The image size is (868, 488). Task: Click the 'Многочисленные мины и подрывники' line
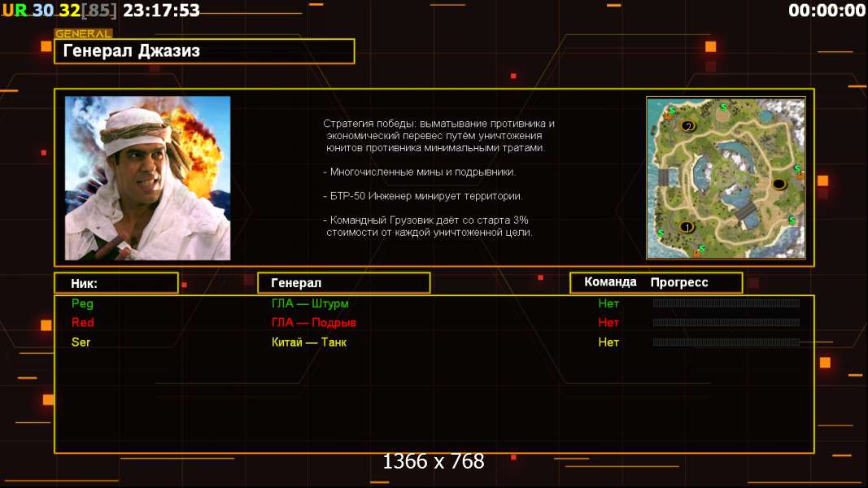(419, 172)
